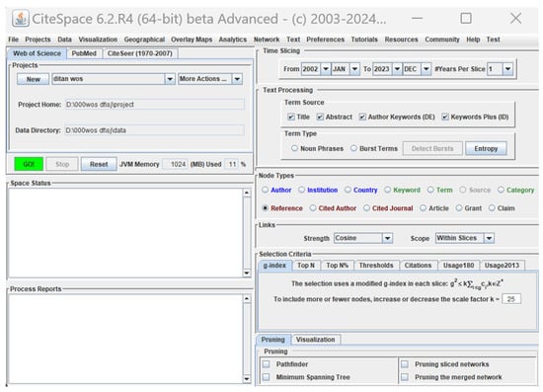The image size is (543, 392).
Task: Open the Strength Cosine dropdown
Action: pos(387,238)
